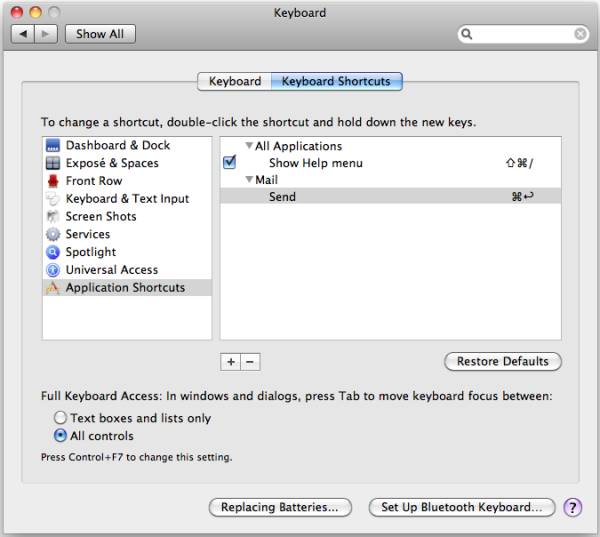
Task: Select the Services gear icon
Action: coord(54,235)
